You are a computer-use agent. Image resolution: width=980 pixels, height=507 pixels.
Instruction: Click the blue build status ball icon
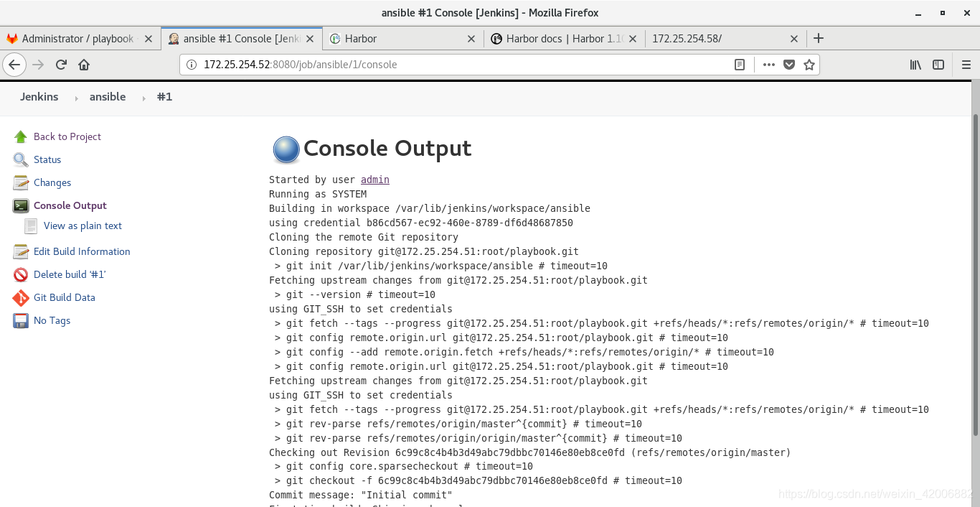click(x=286, y=149)
